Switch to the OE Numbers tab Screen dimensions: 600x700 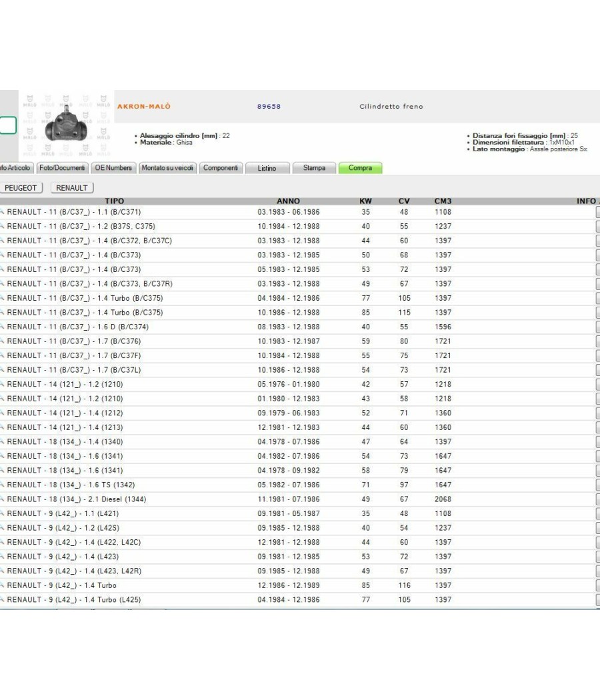coord(113,168)
